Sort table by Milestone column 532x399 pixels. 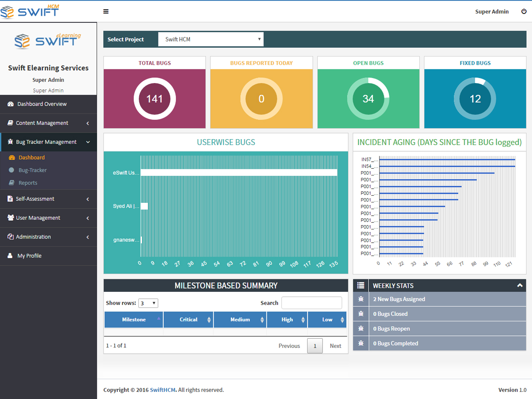tap(133, 320)
